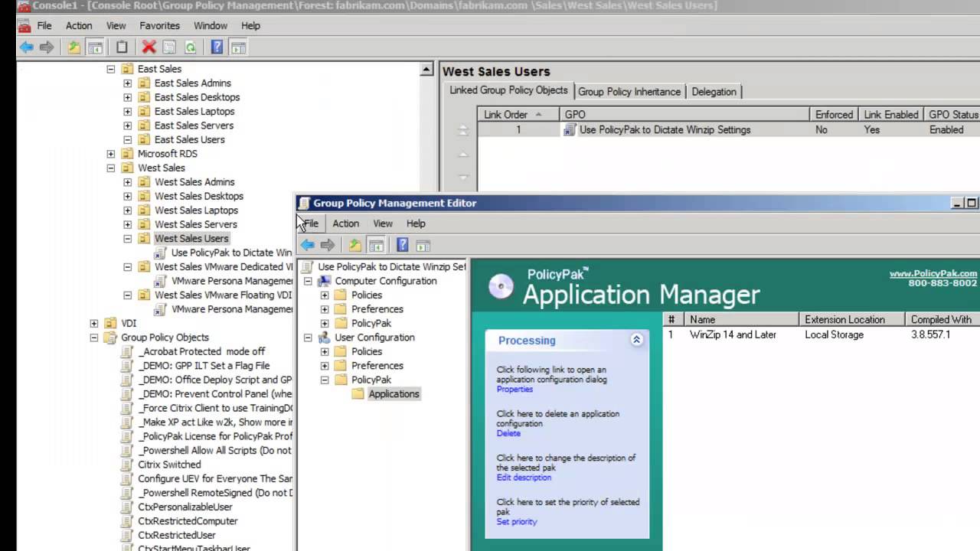Click Back arrow in Group Policy Management Editor

click(307, 245)
